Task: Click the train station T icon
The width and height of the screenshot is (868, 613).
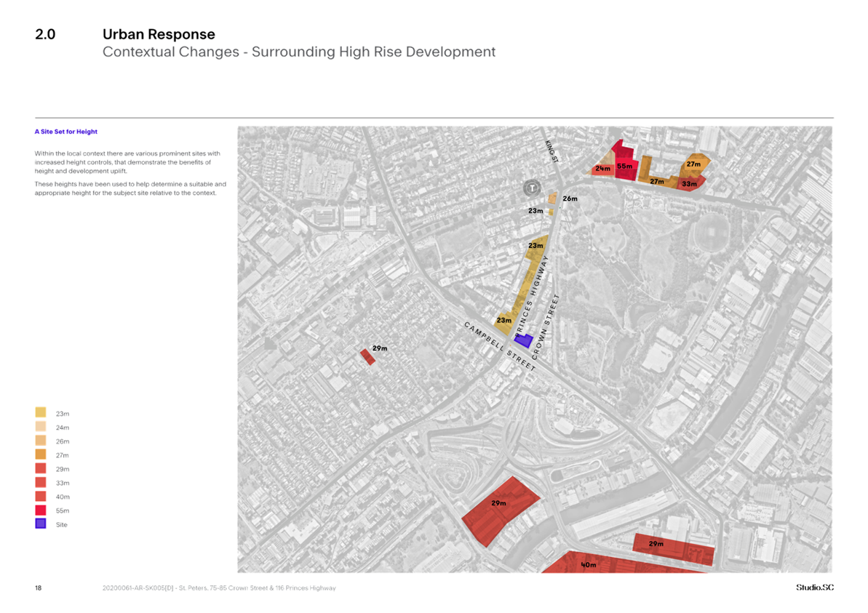Action: [533, 188]
